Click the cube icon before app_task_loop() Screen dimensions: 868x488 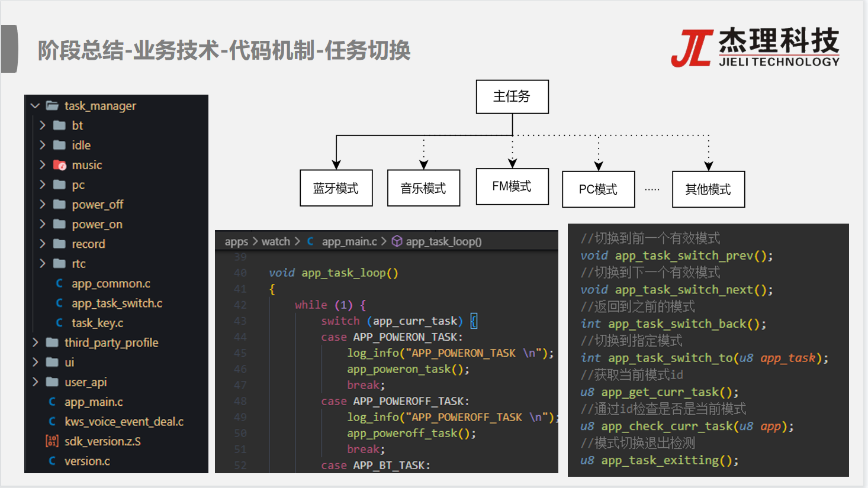(x=397, y=241)
